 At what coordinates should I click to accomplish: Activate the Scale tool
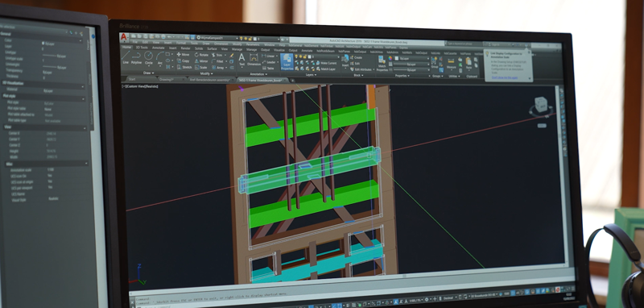(x=200, y=68)
